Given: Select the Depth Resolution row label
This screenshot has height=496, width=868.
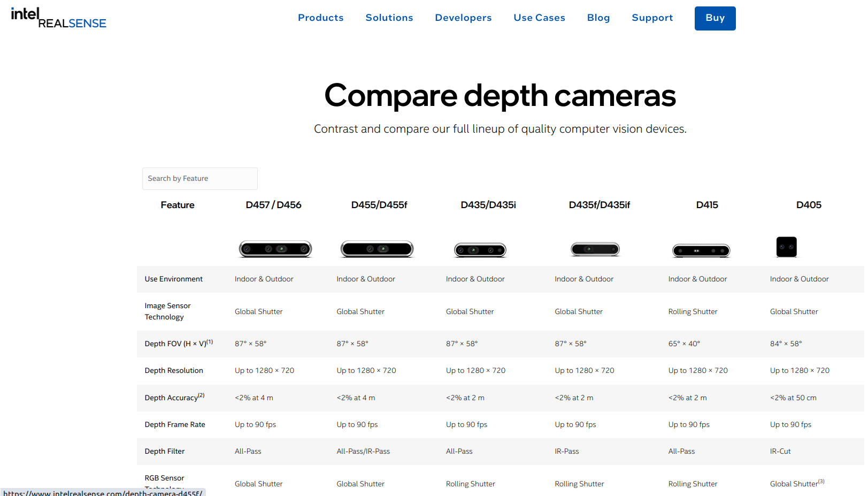Looking at the screenshot, I should point(174,371).
